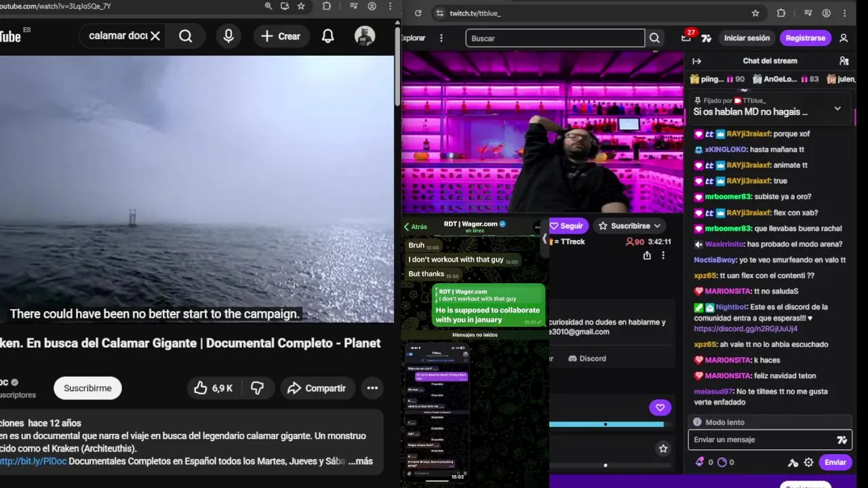The image size is (868, 488).
Task: Bookmark the Twitch page with star
Action: 755,13
